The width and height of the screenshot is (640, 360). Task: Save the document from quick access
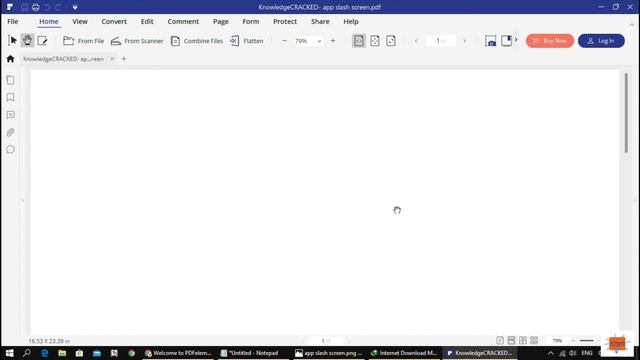24,7
